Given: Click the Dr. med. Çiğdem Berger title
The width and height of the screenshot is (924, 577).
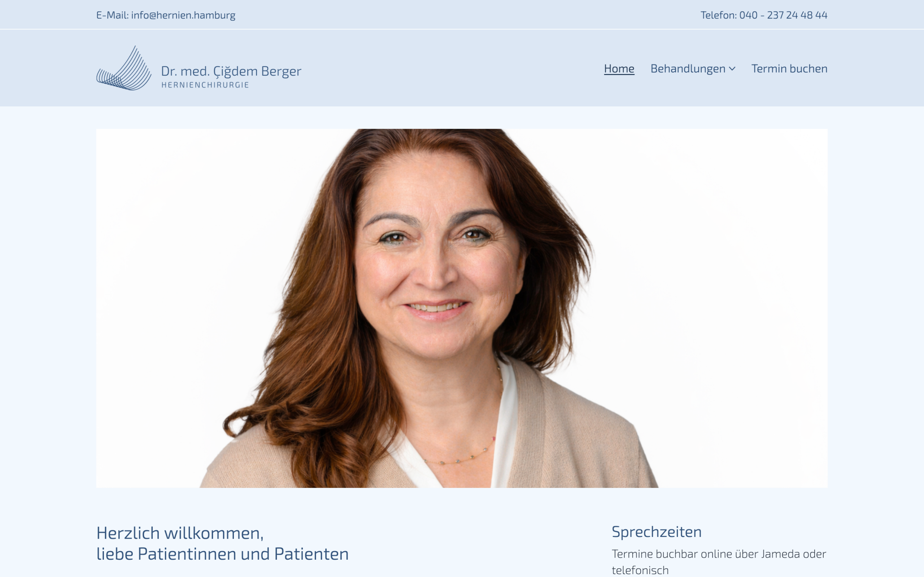Looking at the screenshot, I should tap(231, 71).
